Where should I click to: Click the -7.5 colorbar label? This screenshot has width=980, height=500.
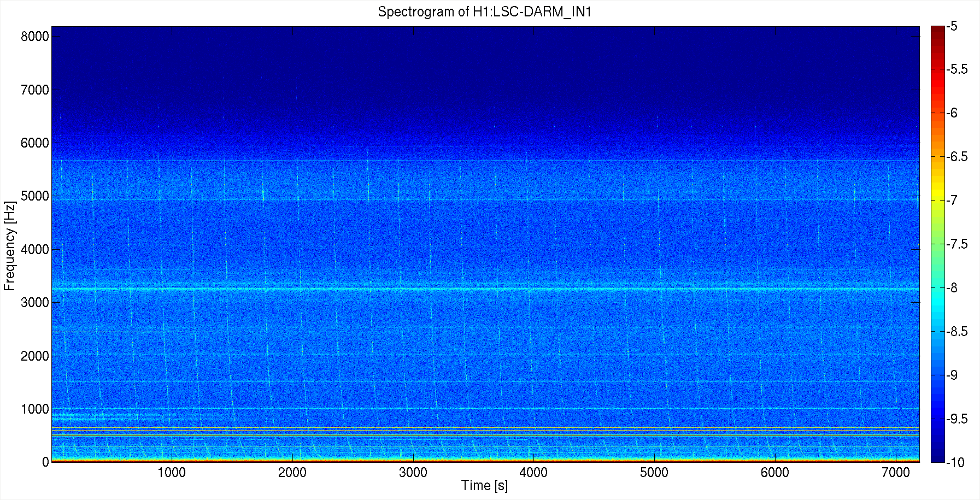[957, 244]
